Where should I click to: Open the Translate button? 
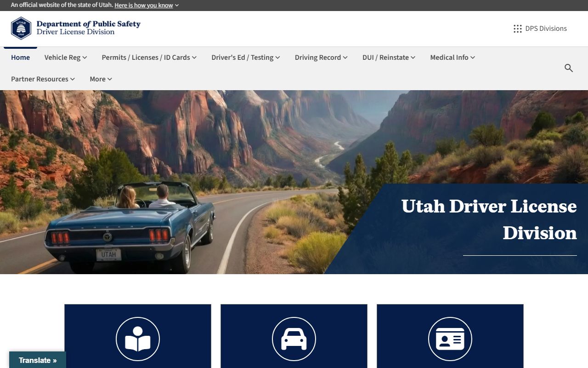tap(38, 360)
